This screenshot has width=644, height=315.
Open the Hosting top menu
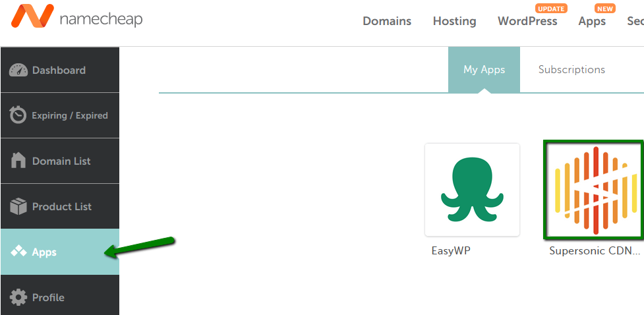455,21
